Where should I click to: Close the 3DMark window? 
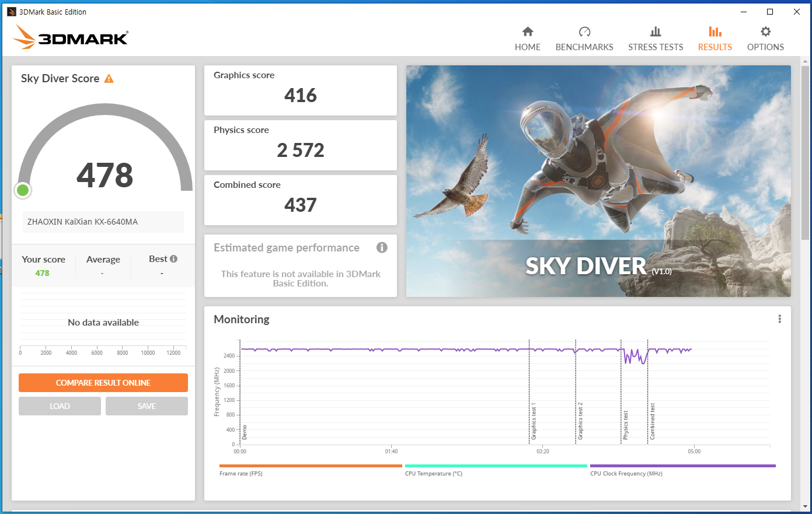pyautogui.click(x=797, y=12)
